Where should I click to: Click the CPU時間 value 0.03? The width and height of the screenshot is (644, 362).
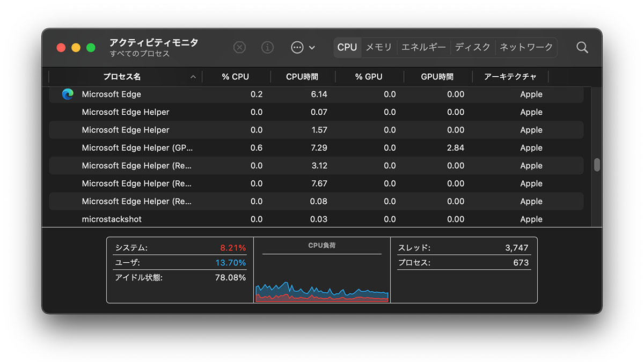[x=319, y=219]
